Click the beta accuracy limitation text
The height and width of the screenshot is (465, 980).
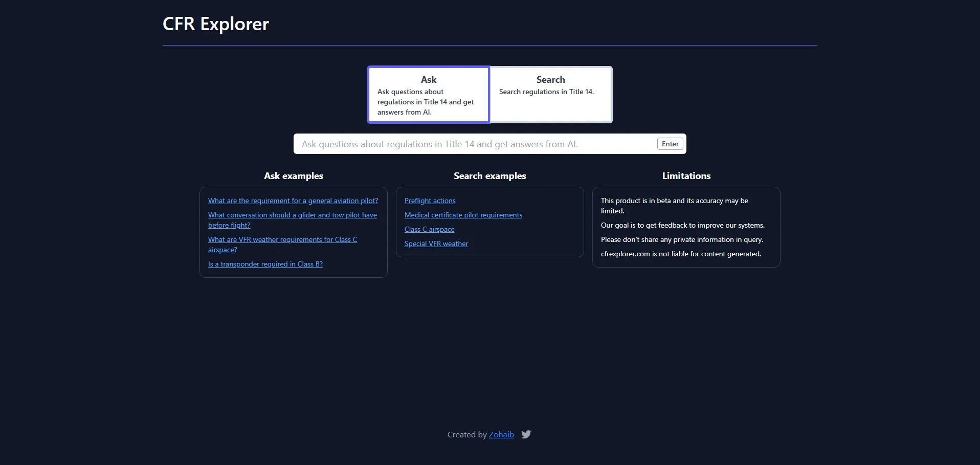click(674, 206)
